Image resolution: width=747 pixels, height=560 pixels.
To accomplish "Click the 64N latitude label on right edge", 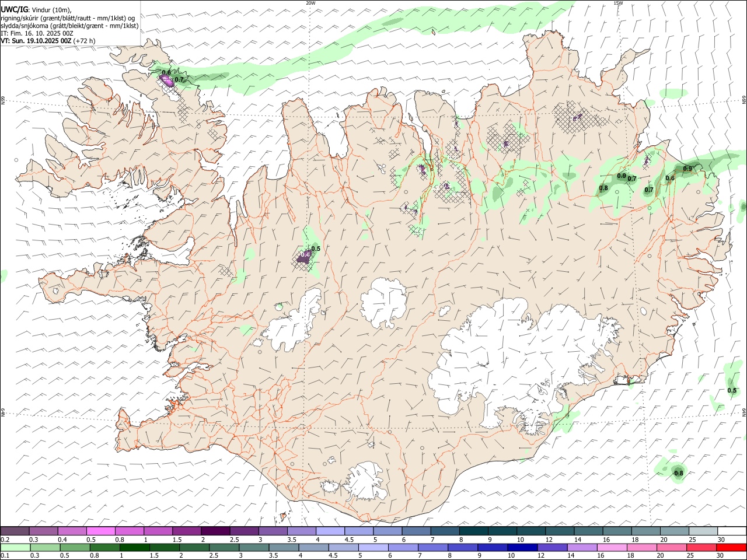I will coord(744,411).
